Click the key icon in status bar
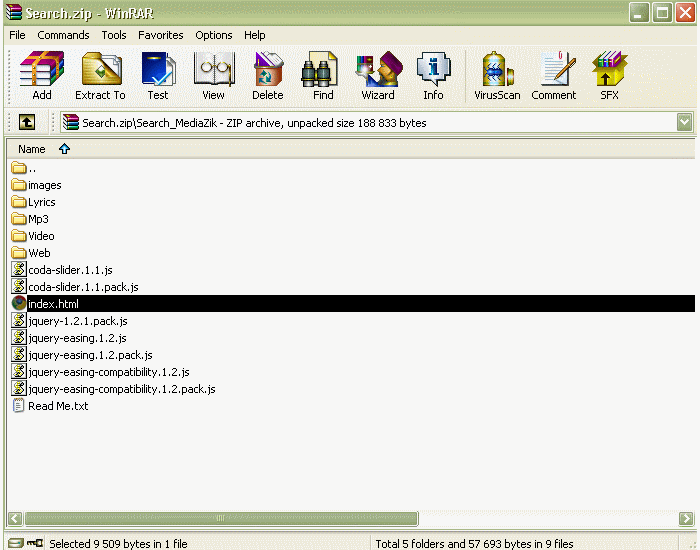Viewport: 700px width, 550px height. [x=35, y=543]
